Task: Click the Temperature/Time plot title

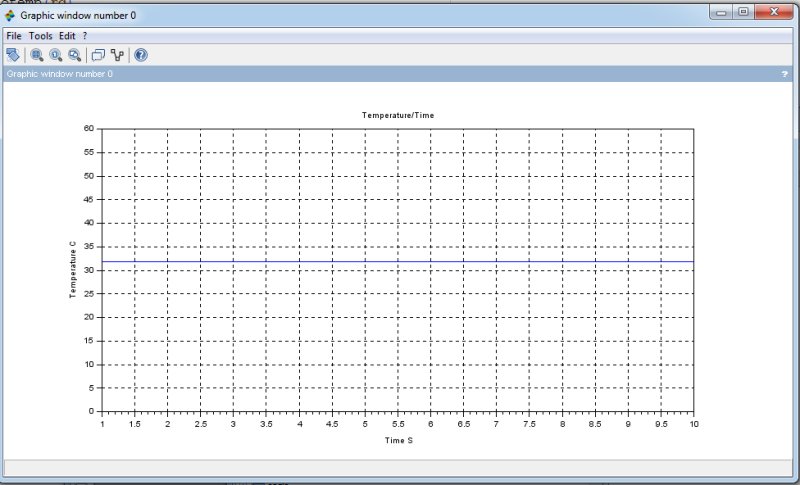Action: 398,115
